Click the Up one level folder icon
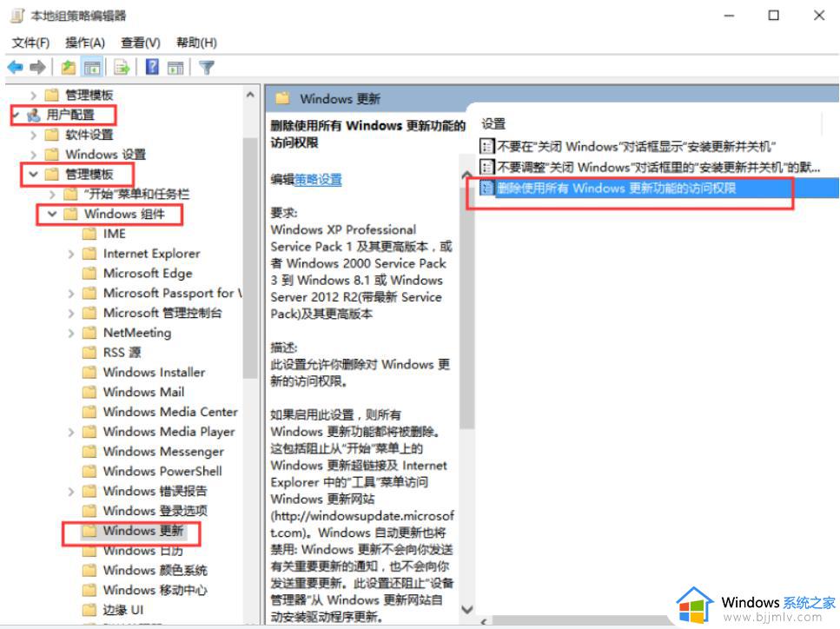 pyautogui.click(x=68, y=68)
